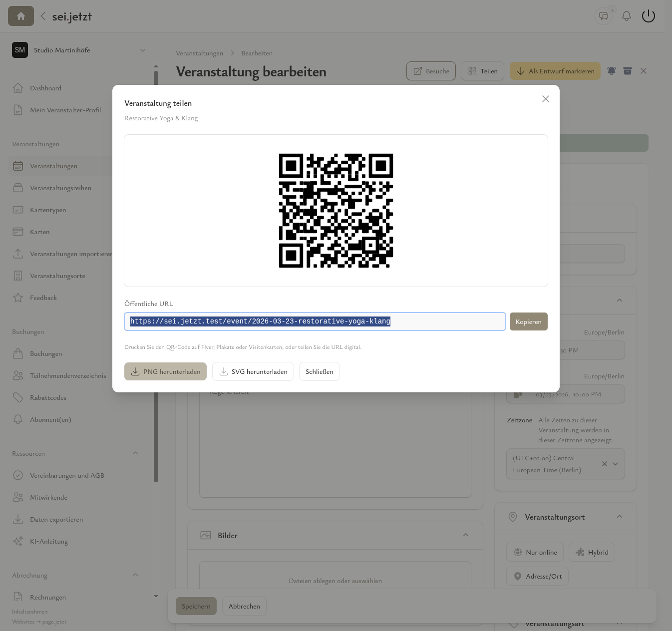This screenshot has width=672, height=631.
Task: Enable the Hybrid venue mode
Action: (591, 552)
